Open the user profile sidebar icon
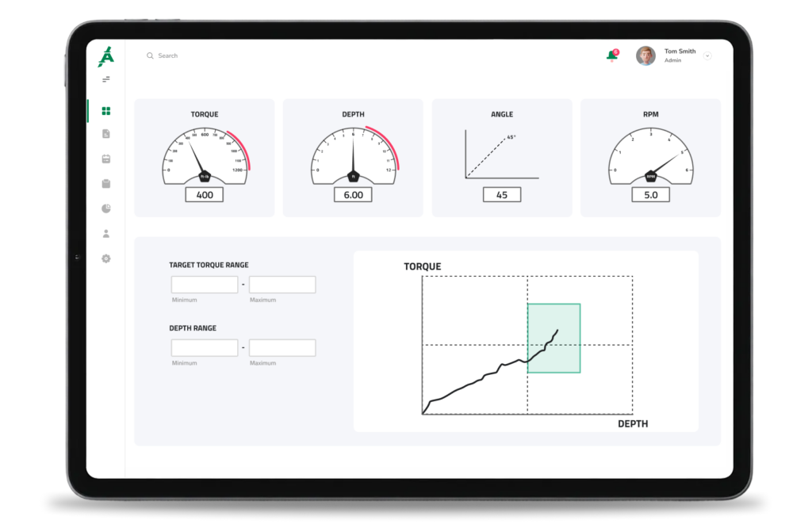The height and width of the screenshot is (528, 812). [106, 234]
